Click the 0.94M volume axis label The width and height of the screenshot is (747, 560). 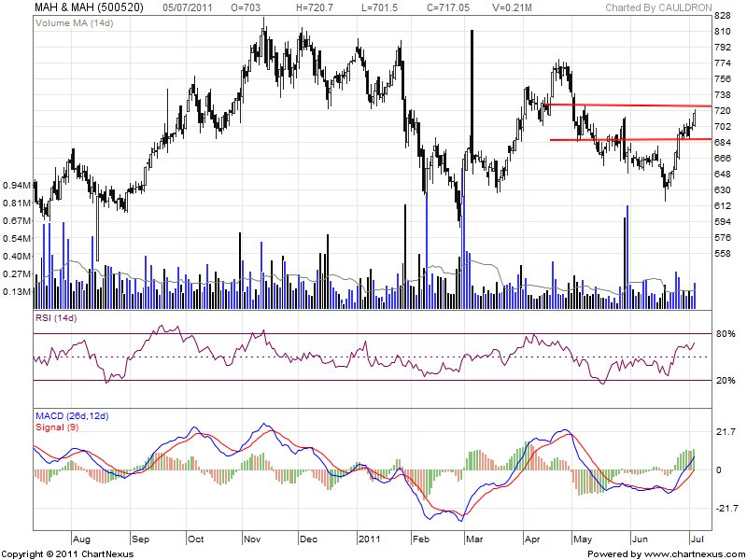tap(16, 186)
